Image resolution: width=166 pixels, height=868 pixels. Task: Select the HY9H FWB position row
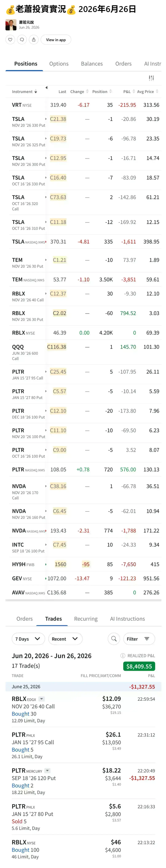[83, 564]
